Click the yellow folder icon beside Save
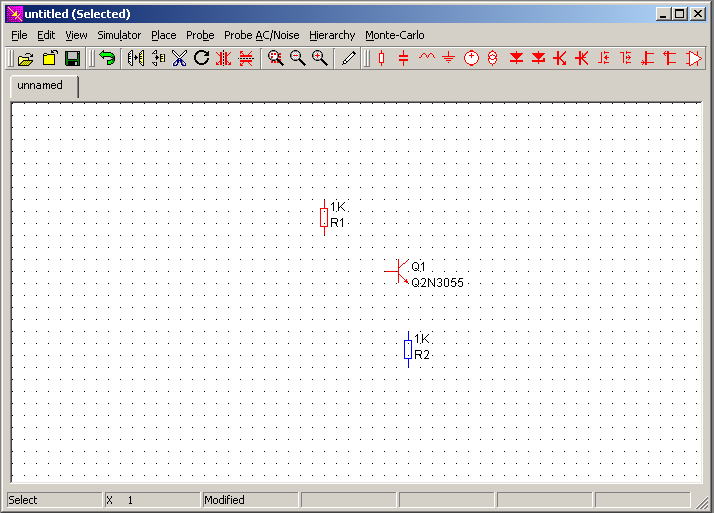Screen dimensions: 714x513 [x=50, y=59]
